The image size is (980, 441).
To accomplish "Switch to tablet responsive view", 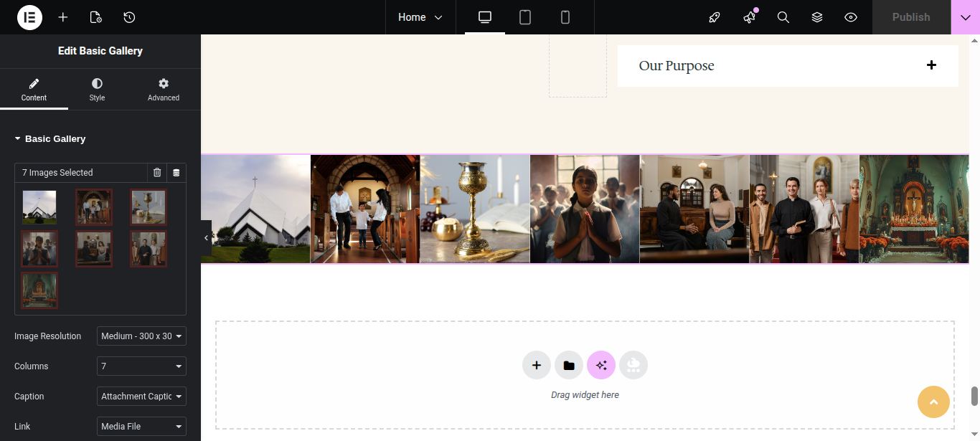I will [x=525, y=17].
